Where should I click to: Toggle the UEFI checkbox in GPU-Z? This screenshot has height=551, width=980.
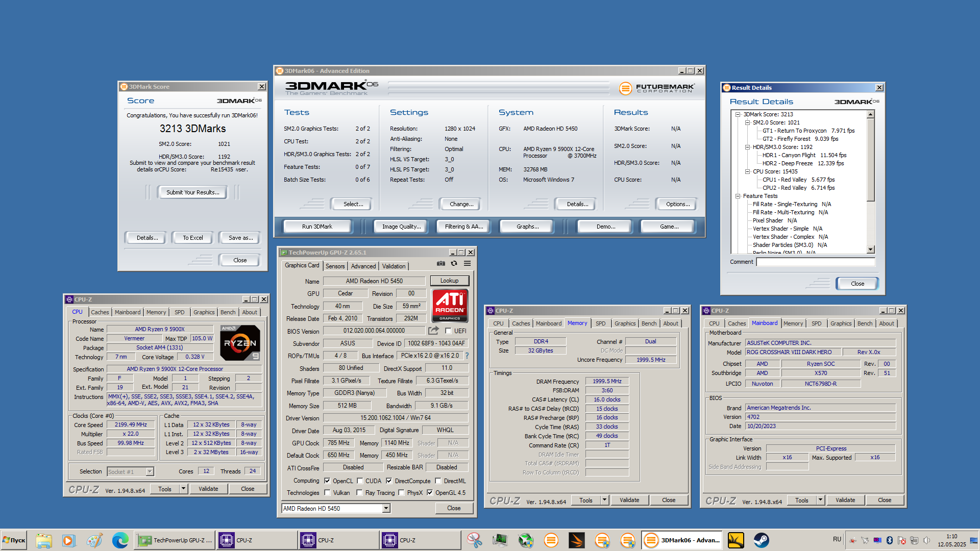tap(448, 331)
